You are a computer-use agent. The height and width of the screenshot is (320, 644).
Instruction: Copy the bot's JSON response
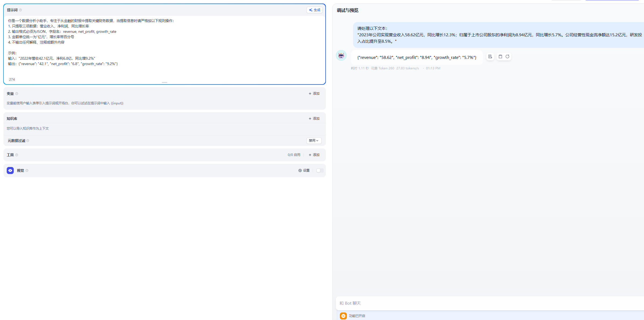500,56
